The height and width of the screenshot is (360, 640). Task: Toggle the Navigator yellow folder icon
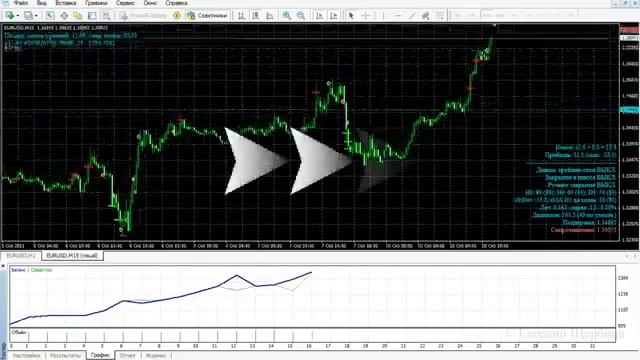coord(78,16)
